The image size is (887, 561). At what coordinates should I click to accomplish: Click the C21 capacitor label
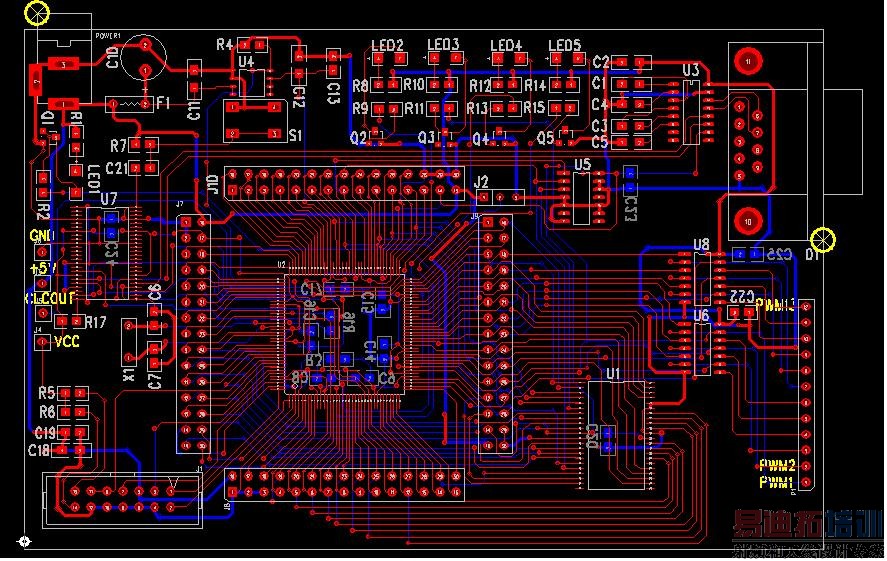coord(117,168)
